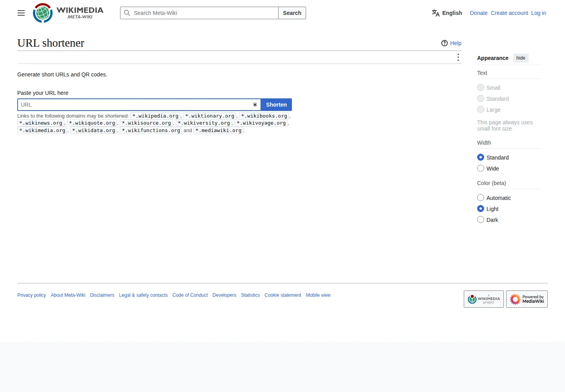Choose Automatic color mode

tap(481, 198)
